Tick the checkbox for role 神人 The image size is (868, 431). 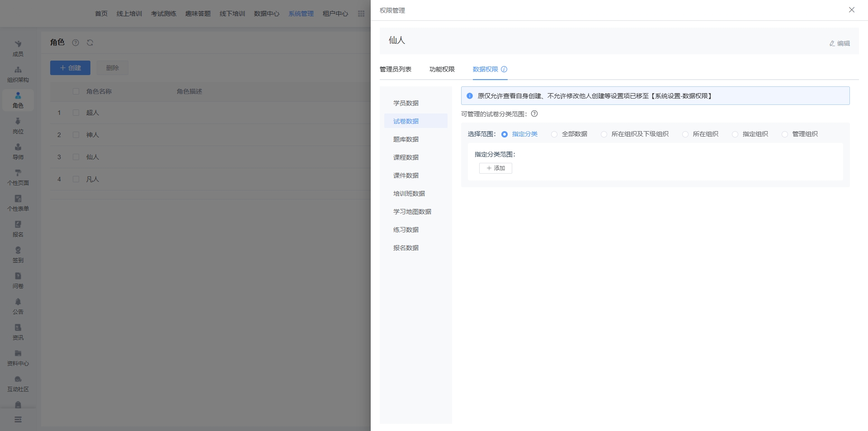coord(76,135)
